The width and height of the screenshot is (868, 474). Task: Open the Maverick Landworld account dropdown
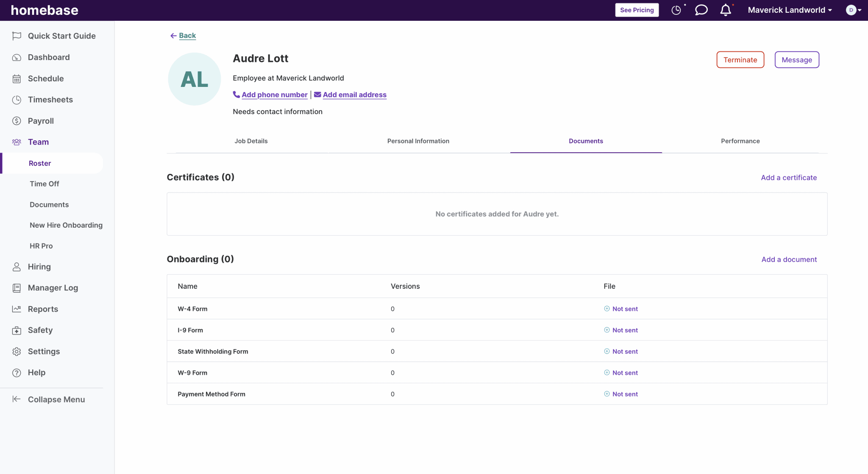[x=789, y=10]
